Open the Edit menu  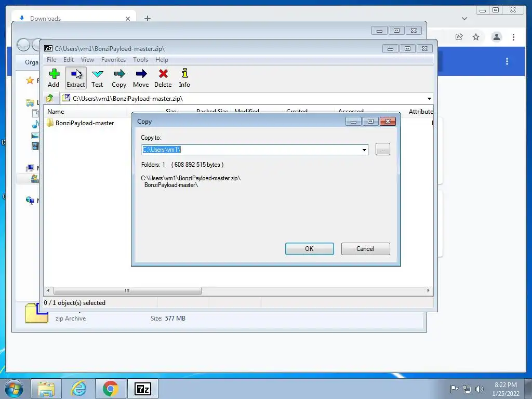click(69, 60)
